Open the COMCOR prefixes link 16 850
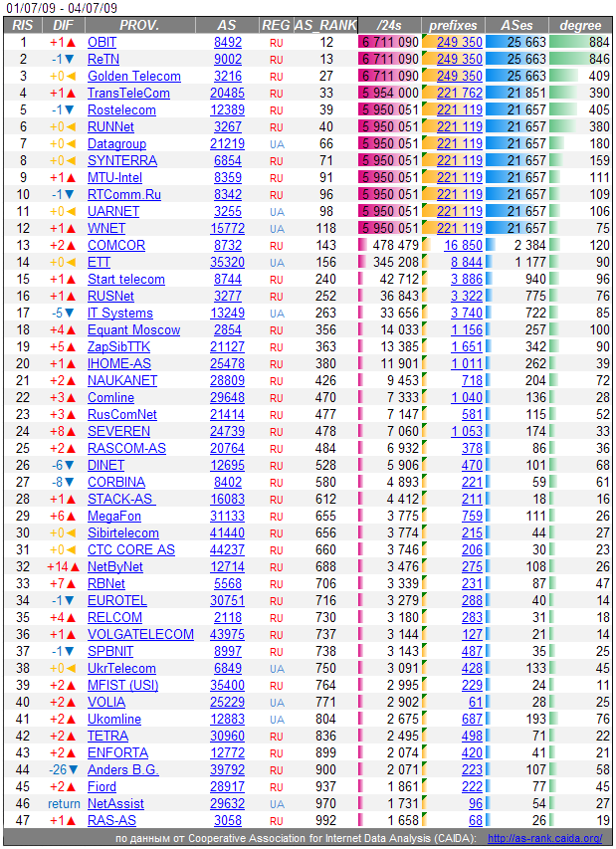 [464, 246]
